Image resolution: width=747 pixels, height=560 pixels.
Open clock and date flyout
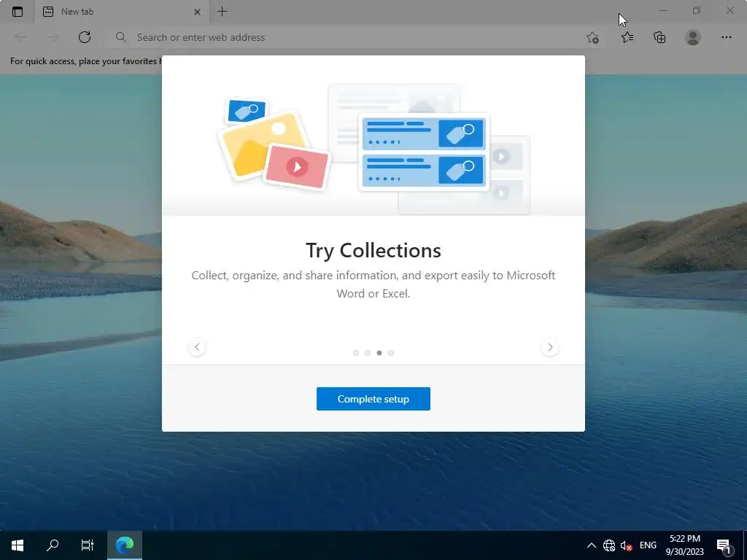[684, 545]
